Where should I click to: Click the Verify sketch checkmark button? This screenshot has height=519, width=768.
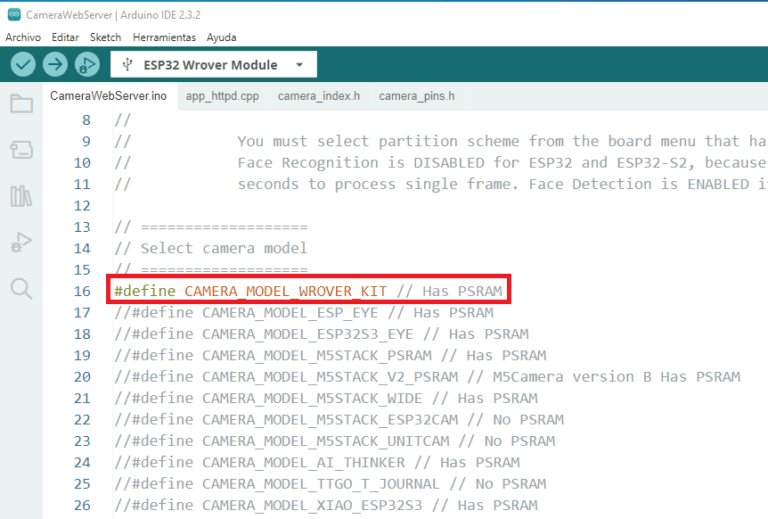tap(23, 65)
